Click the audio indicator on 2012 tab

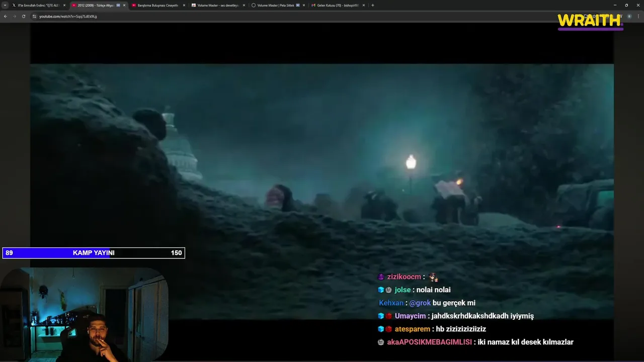click(118, 5)
